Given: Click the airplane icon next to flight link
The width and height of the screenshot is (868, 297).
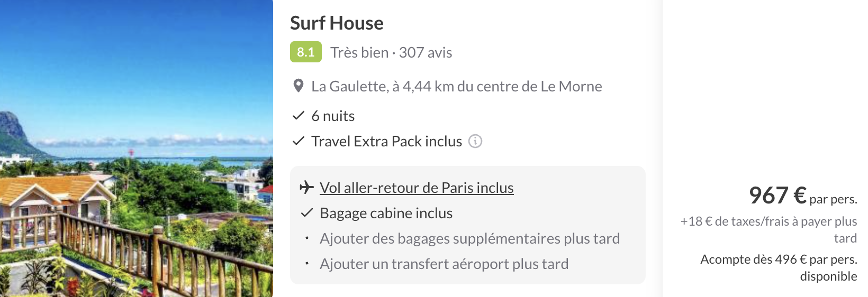Looking at the screenshot, I should (x=307, y=188).
